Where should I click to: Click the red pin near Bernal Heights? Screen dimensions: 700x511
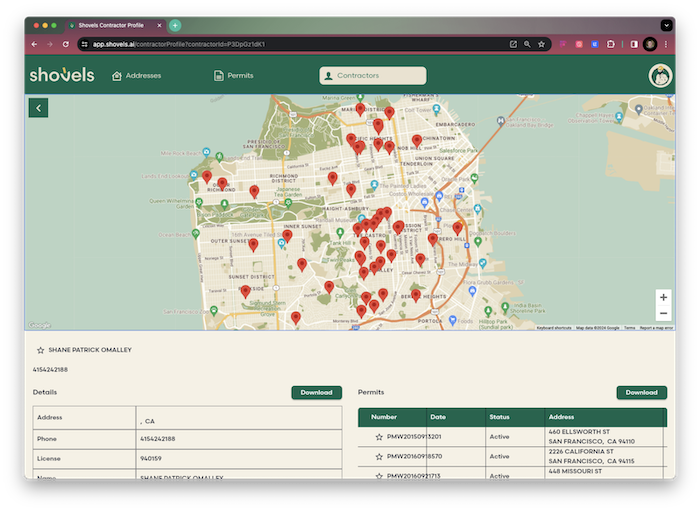point(416,295)
